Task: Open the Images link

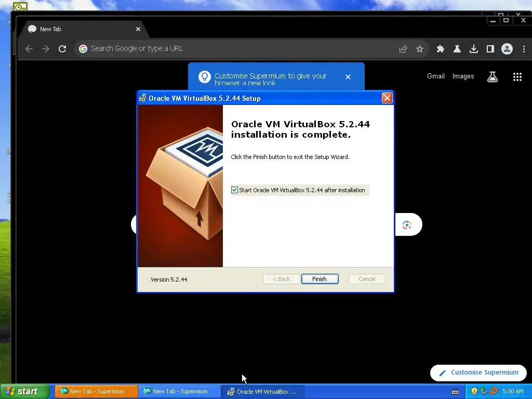Action: [463, 76]
